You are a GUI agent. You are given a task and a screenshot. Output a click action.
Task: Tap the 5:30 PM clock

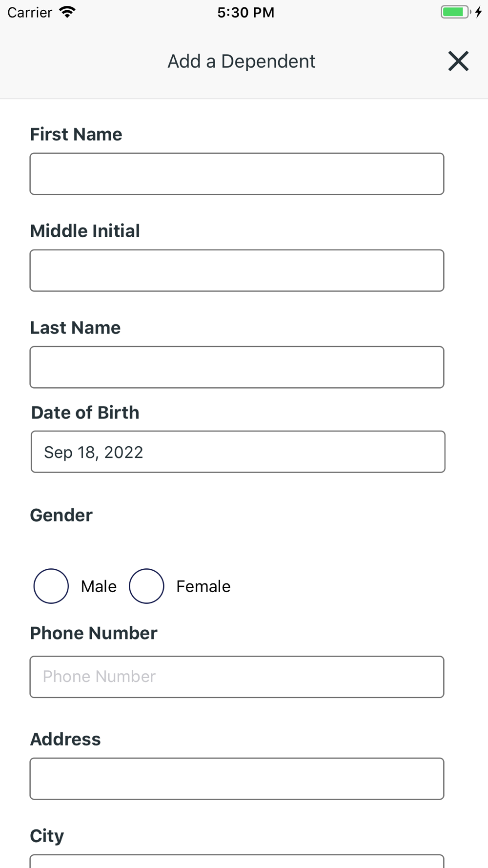point(245,12)
